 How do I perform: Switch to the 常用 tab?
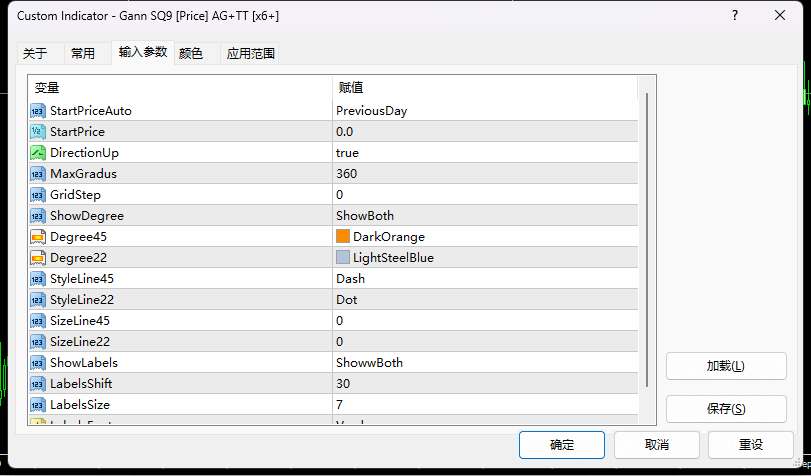coord(87,53)
